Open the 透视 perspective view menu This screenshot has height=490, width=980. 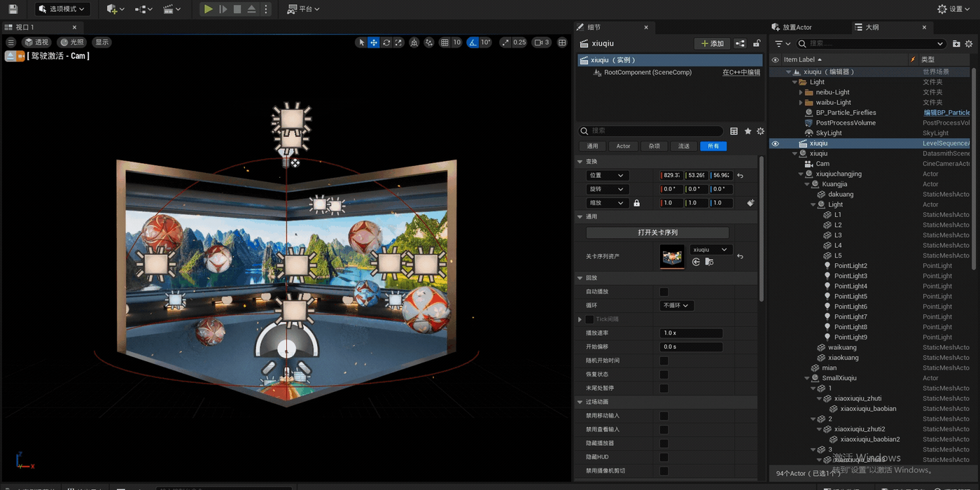point(36,42)
